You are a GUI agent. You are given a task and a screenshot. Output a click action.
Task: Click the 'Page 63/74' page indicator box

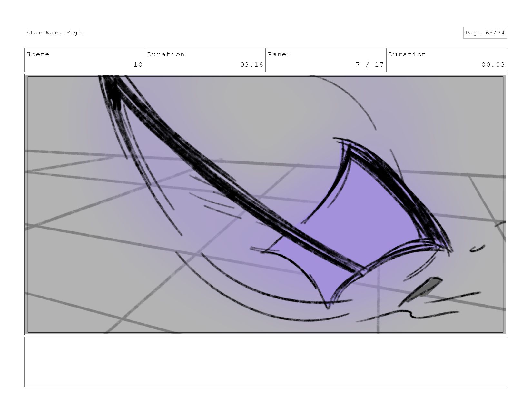(485, 33)
